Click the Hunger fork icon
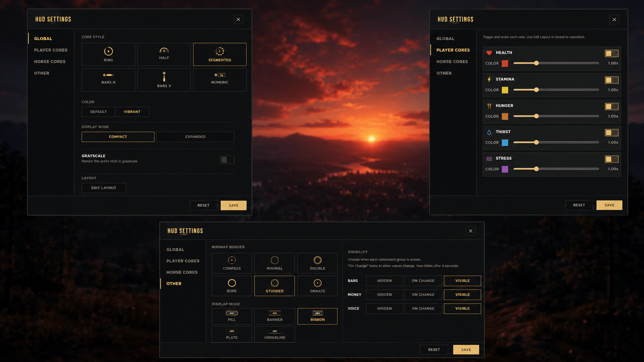 click(489, 106)
